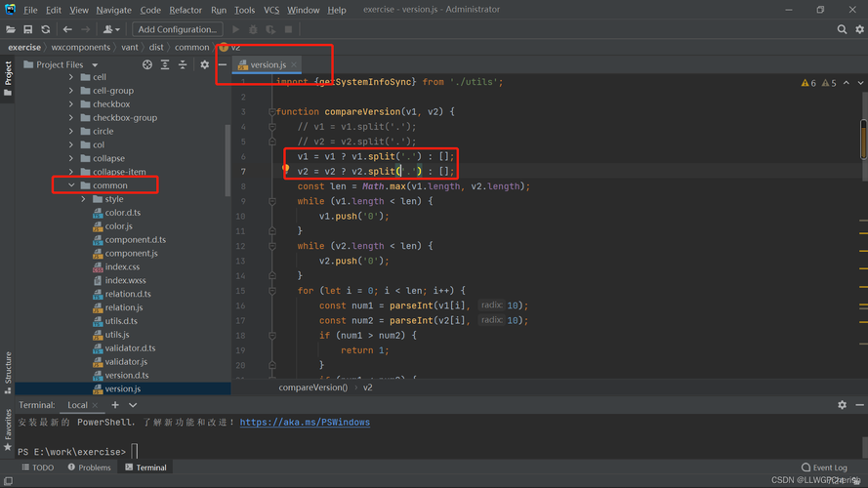Navigate back with the left arrow
Image resolution: width=868 pixels, height=488 pixels.
(67, 29)
